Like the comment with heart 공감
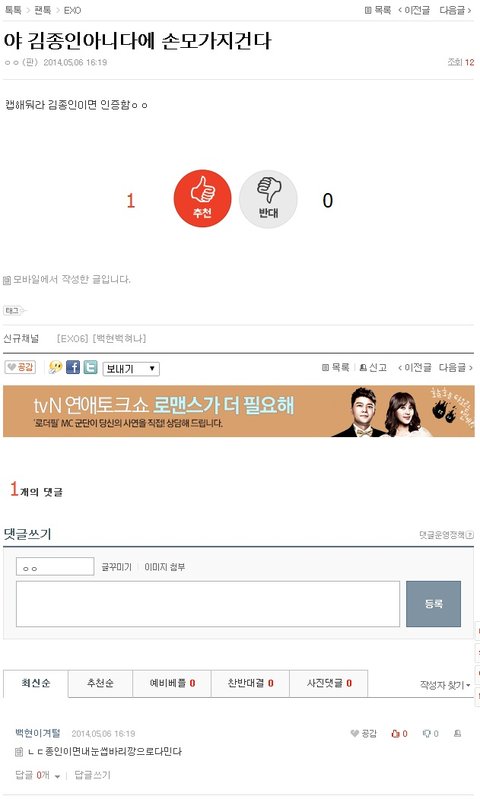Screen dimensions: 480x799 [x=363, y=734]
